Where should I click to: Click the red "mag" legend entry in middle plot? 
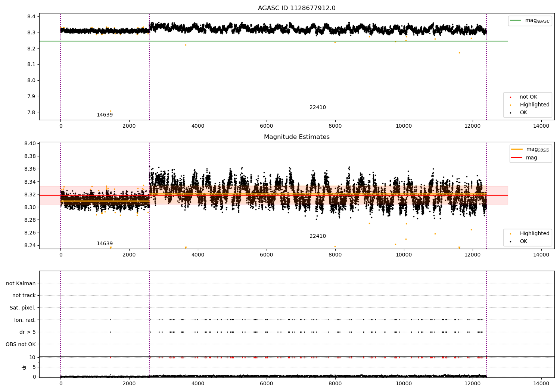[532, 158]
